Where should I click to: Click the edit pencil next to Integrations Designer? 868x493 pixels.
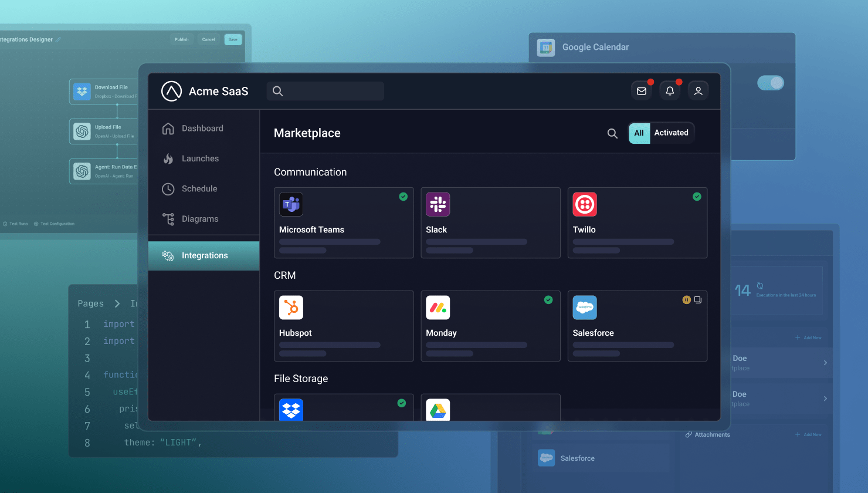[58, 40]
